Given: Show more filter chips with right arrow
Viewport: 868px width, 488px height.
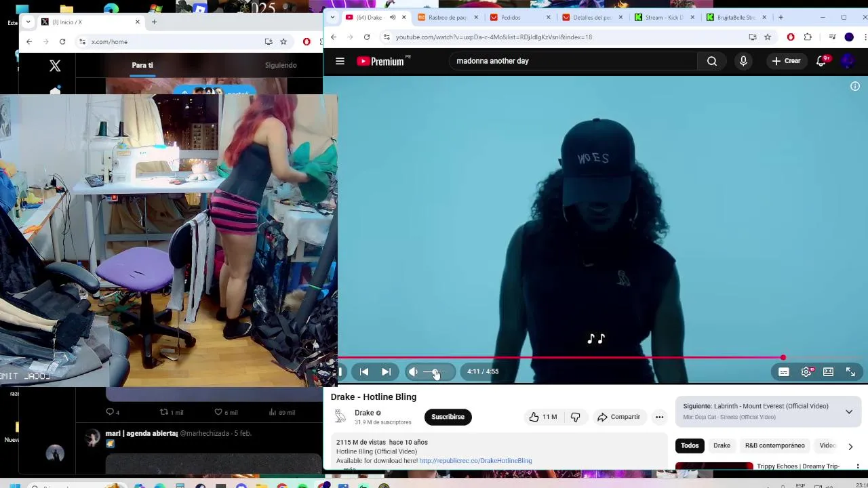Looking at the screenshot, I should [850, 446].
